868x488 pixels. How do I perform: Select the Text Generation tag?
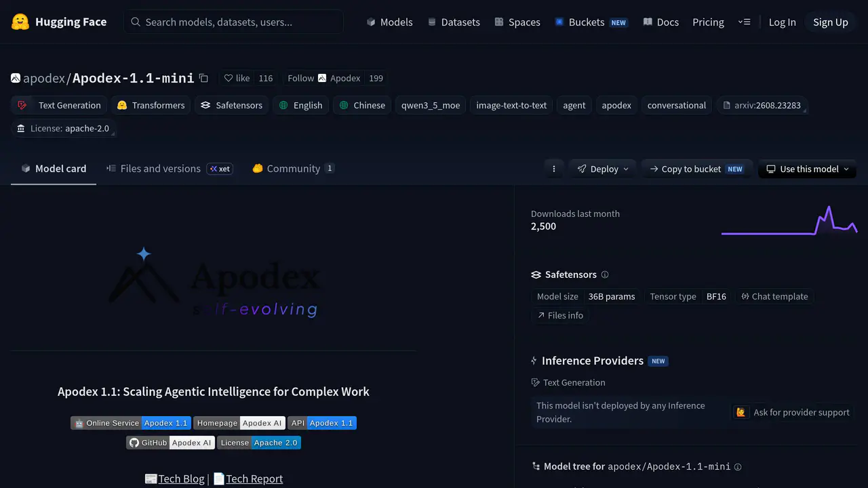[59, 105]
